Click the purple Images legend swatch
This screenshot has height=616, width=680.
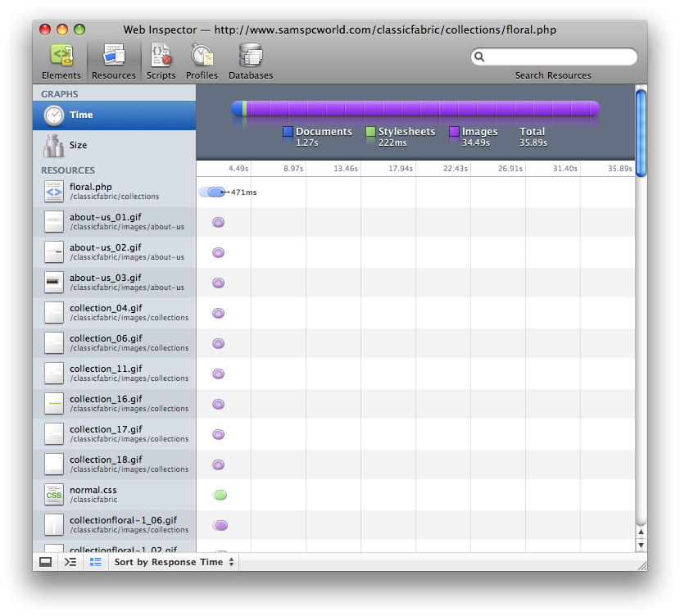pyautogui.click(x=454, y=132)
